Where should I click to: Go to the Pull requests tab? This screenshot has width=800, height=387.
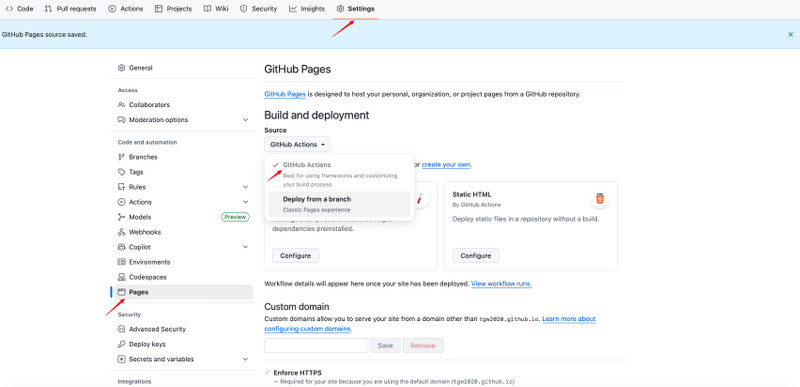coord(70,9)
